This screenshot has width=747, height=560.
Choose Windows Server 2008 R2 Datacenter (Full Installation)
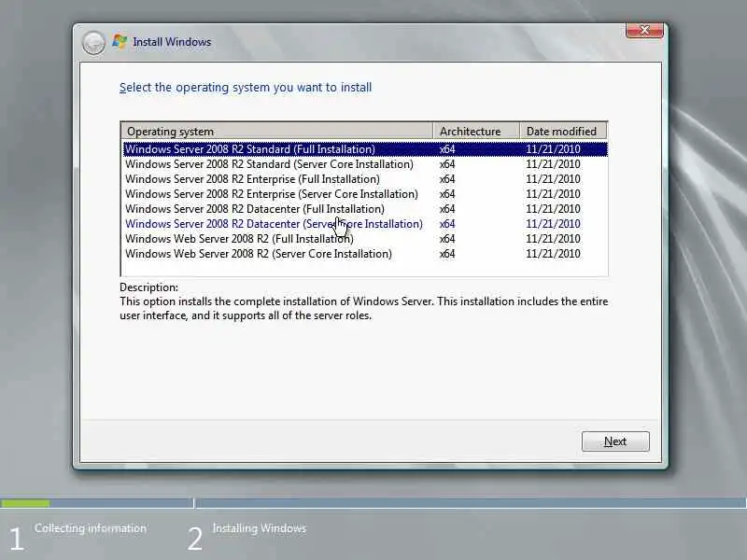tap(365, 209)
